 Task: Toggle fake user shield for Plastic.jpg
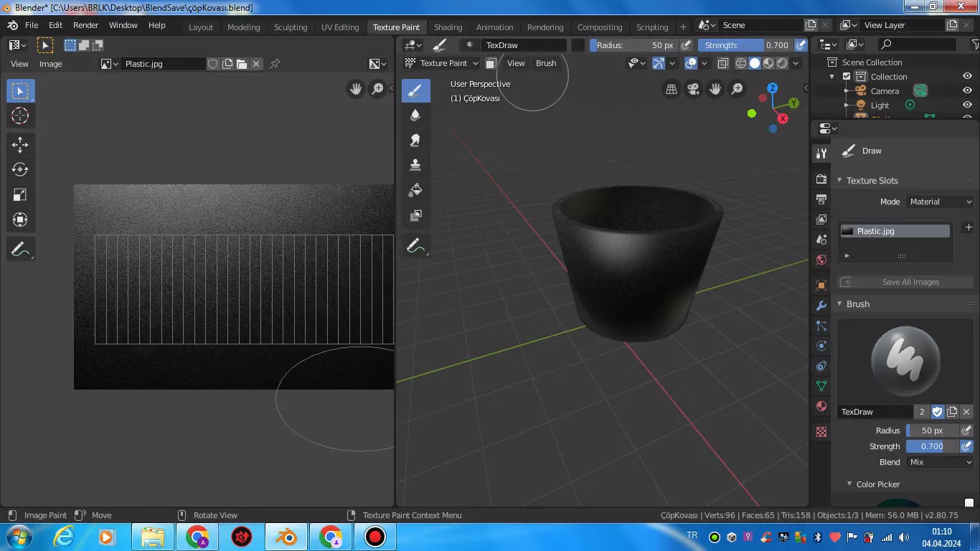tap(212, 64)
